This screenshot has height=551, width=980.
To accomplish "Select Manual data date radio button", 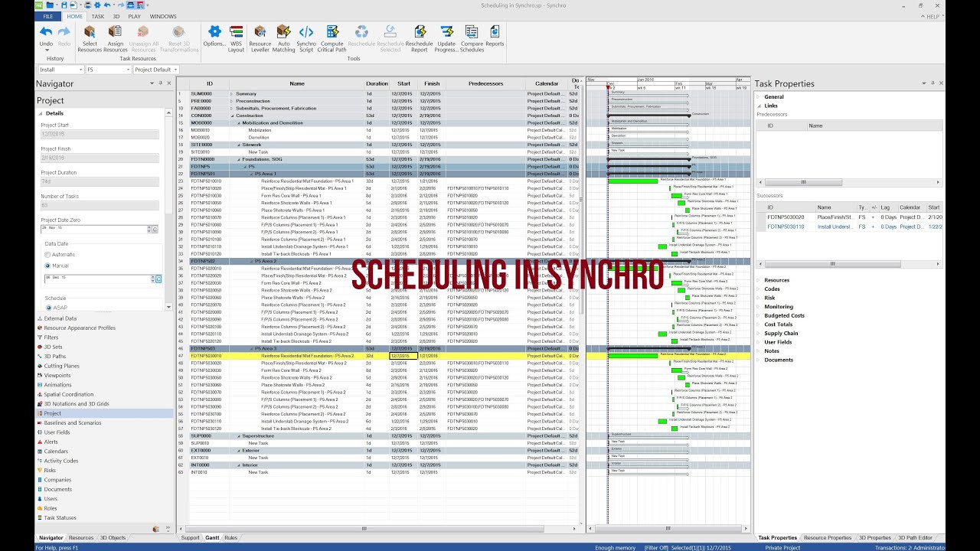I will (x=47, y=266).
